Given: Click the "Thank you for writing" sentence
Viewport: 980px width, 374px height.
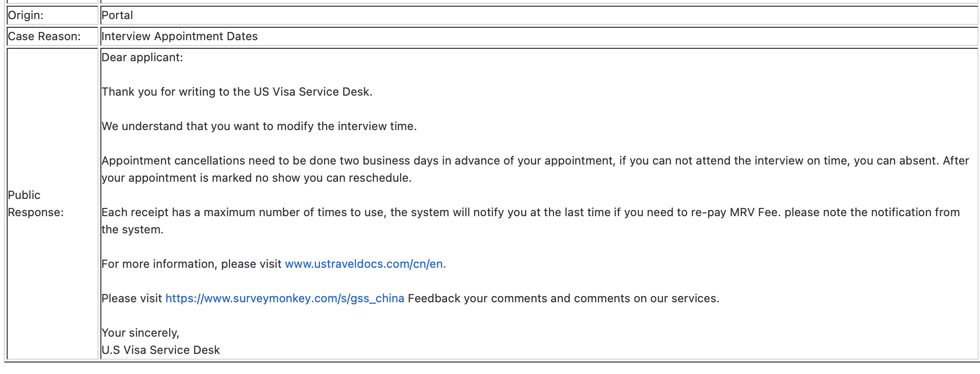Looking at the screenshot, I should [237, 92].
